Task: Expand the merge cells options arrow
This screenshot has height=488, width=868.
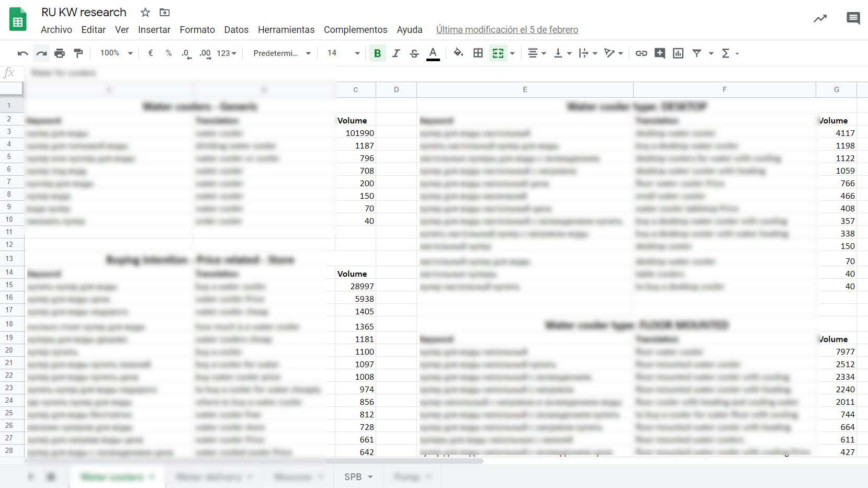Action: point(512,53)
